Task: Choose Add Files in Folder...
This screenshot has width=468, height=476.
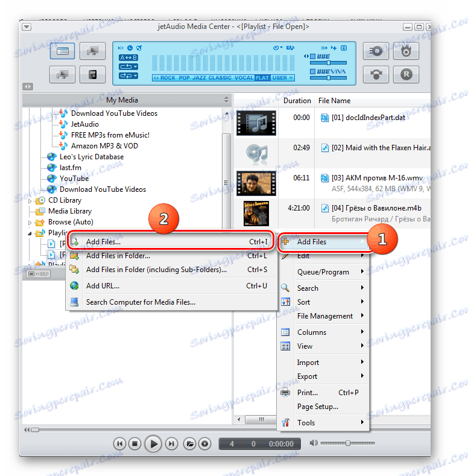Action: (x=171, y=256)
